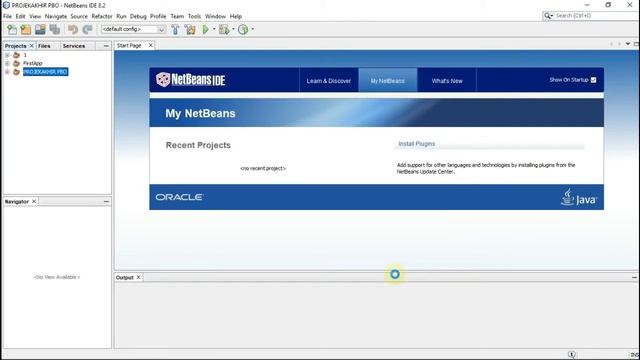Close the Navigator tab

pyautogui.click(x=34, y=201)
